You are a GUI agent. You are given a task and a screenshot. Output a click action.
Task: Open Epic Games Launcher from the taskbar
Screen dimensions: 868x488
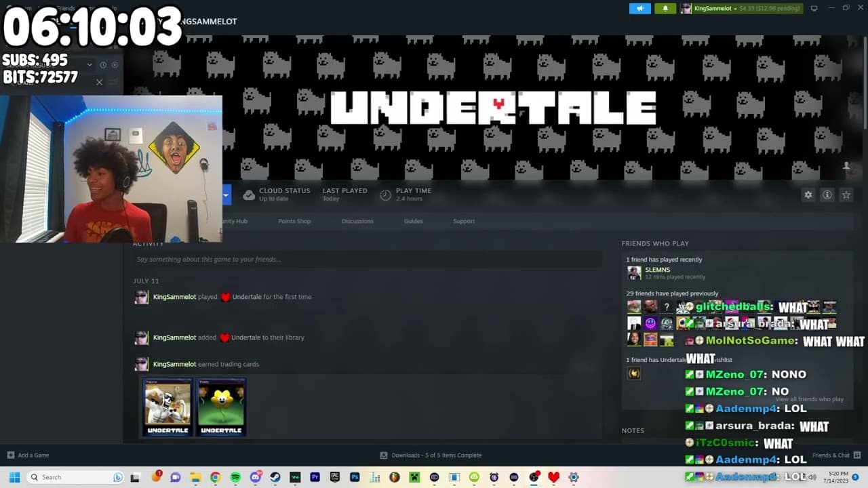(334, 477)
